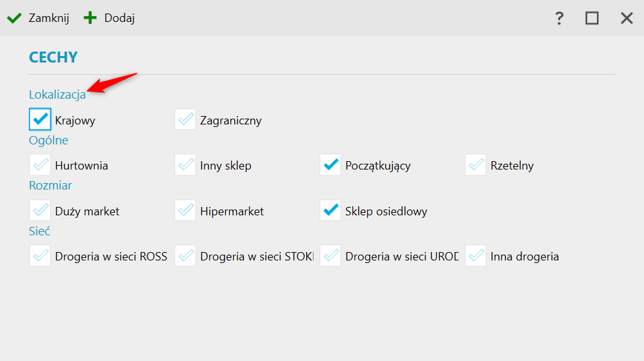Click the Sieć group header
The height and width of the screenshot is (361, 644).
(x=39, y=231)
